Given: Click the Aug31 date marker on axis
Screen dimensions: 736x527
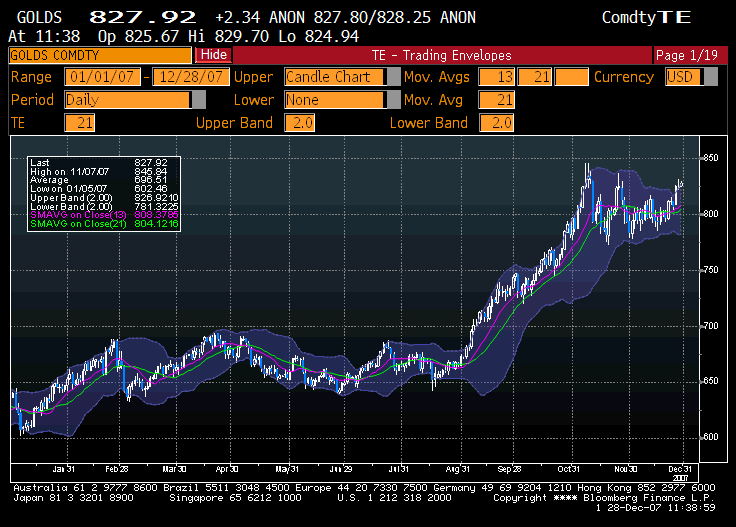Looking at the screenshot, I should pyautogui.click(x=459, y=468).
